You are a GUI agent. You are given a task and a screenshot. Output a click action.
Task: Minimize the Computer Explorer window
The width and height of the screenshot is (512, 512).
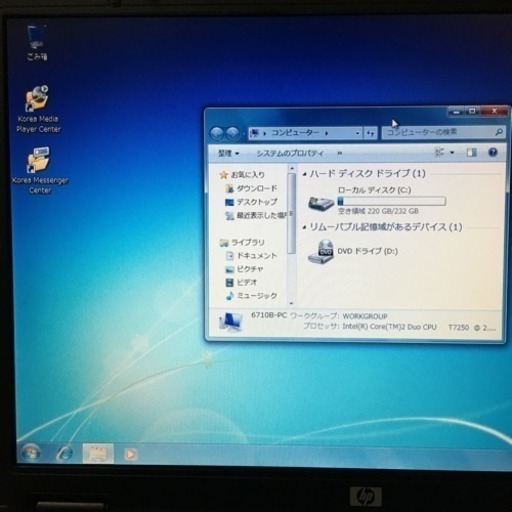[x=456, y=112]
